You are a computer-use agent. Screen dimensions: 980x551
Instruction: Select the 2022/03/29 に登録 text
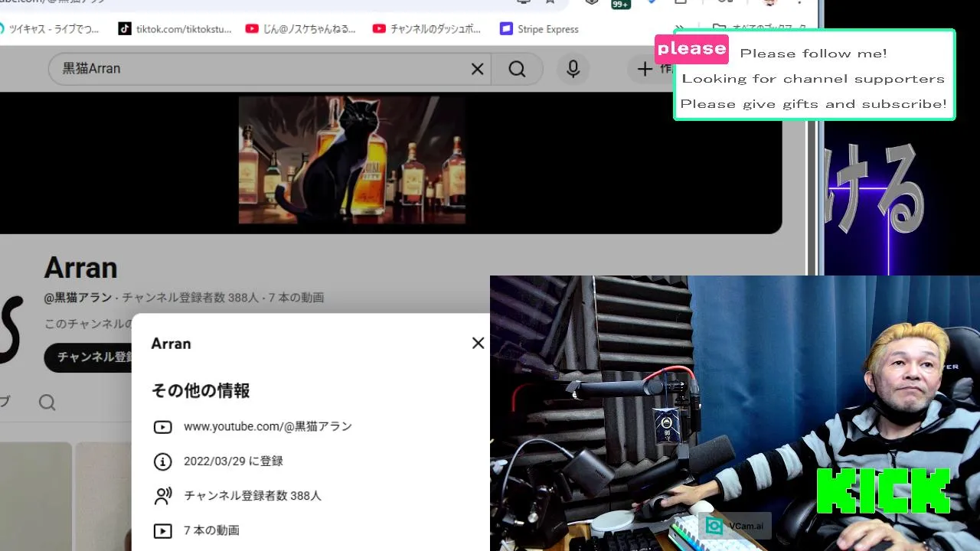click(x=234, y=461)
